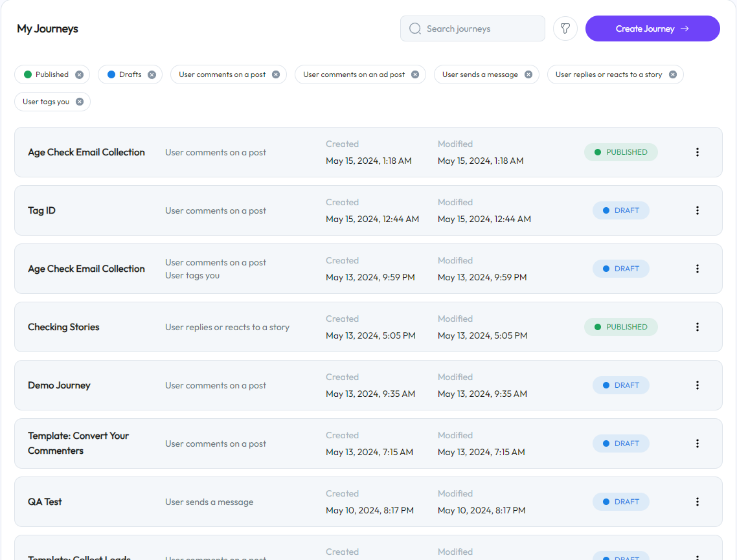This screenshot has width=737, height=560.
Task: Click PUBLISHED status badge on Checking Stories
Action: click(620, 327)
